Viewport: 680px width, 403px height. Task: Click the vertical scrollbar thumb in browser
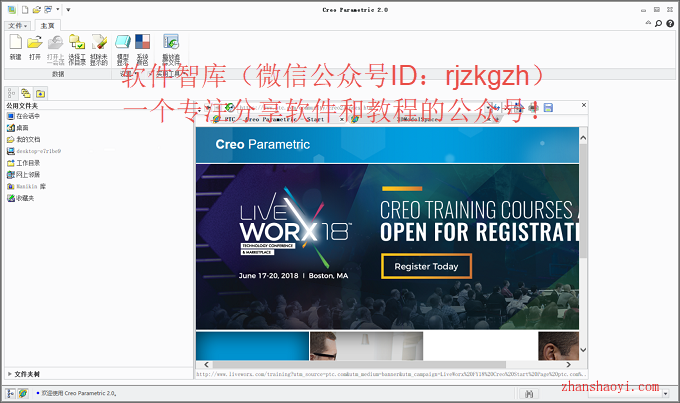click(583, 200)
